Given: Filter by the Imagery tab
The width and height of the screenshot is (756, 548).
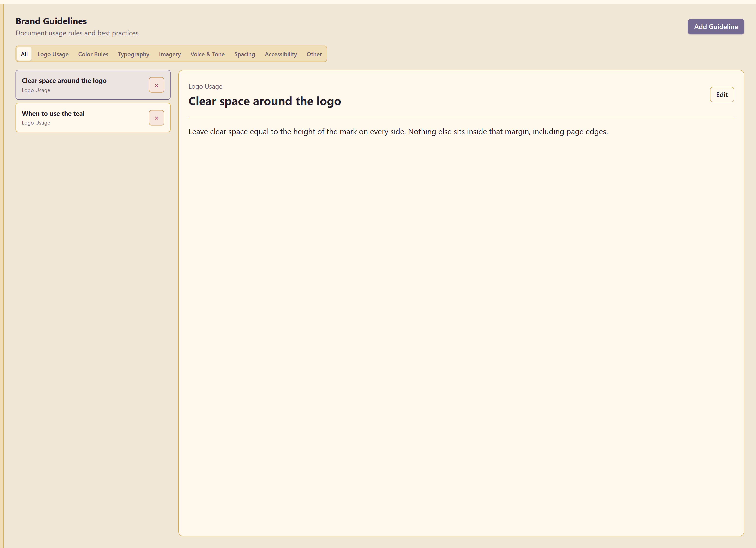Looking at the screenshot, I should 170,54.
